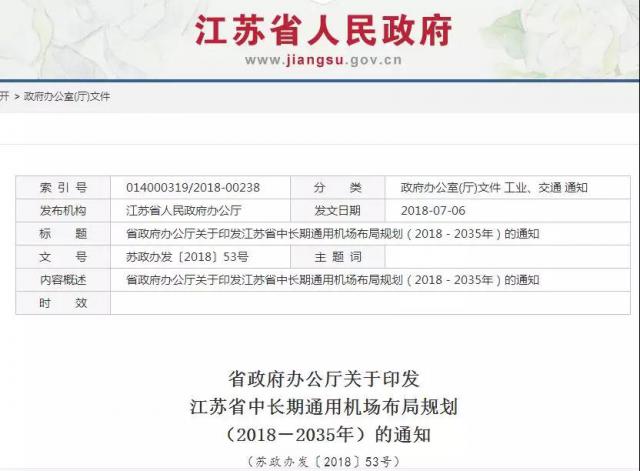Click heading line 省政府办公厅关于印发
640x471 pixels.
(x=323, y=379)
